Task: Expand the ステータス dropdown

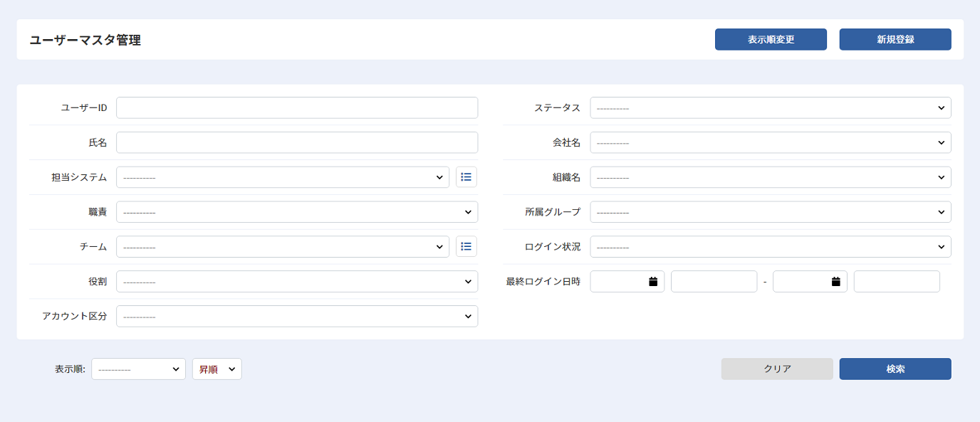Action: (x=771, y=108)
